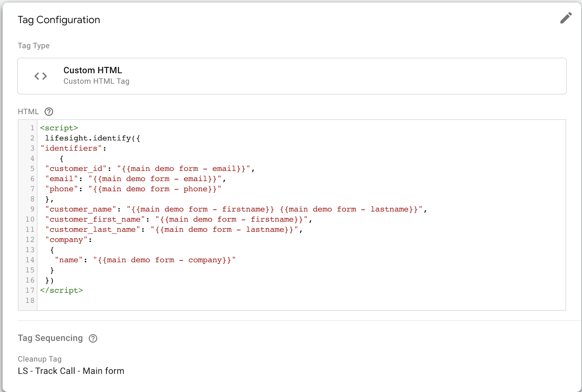The width and height of the screenshot is (582, 392).
Task: Click line number 1 in the gutter
Action: pos(32,128)
